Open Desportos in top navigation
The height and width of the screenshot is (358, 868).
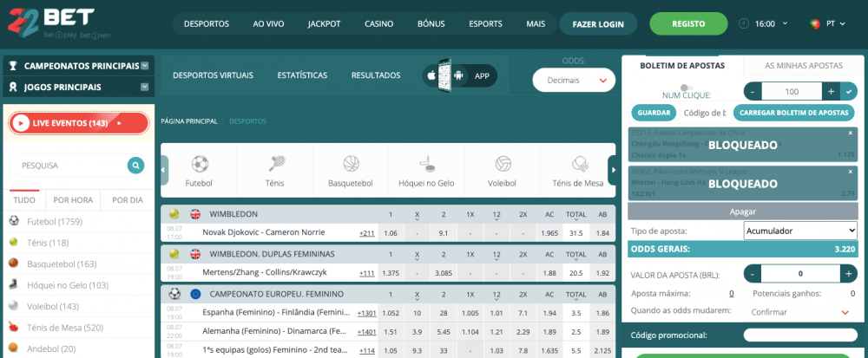[x=207, y=23]
